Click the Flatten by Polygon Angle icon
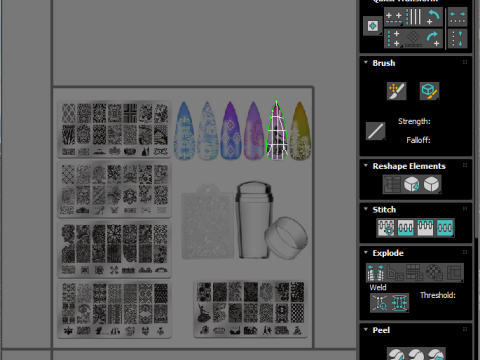480x360 pixels. pyautogui.click(x=395, y=273)
